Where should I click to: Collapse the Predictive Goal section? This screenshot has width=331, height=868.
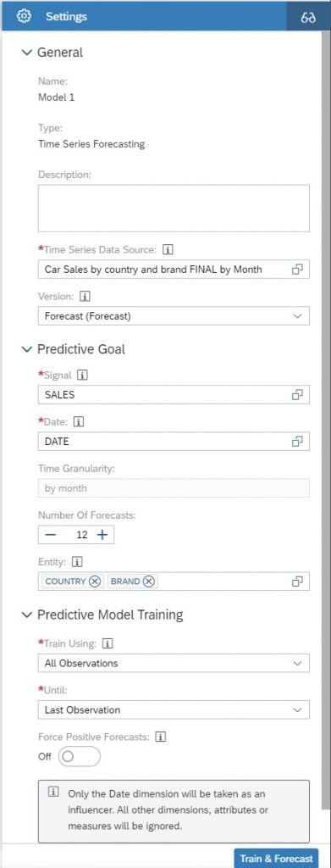26,349
